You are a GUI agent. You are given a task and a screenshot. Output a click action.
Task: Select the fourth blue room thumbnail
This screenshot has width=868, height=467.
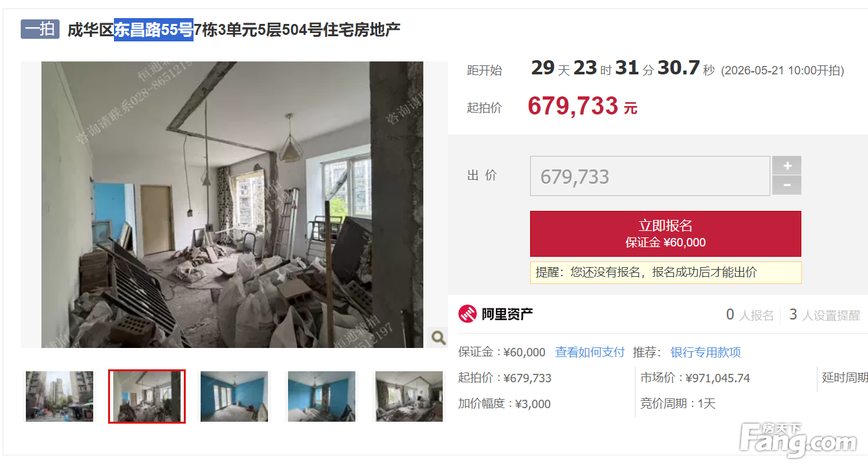322,396
